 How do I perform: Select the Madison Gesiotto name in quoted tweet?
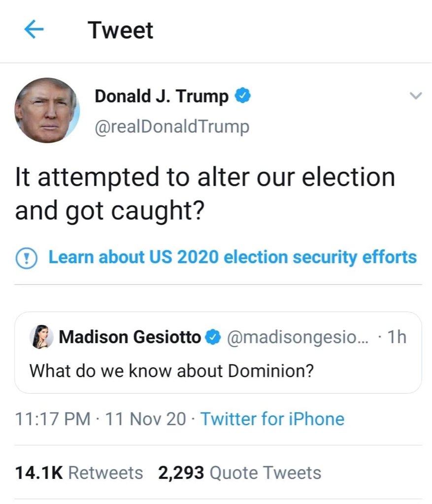[130, 337]
